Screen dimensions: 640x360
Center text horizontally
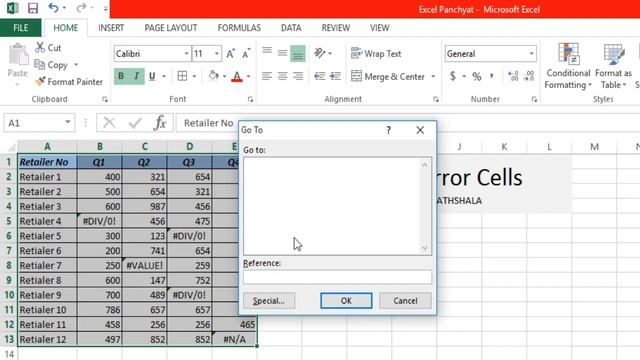coord(282,76)
